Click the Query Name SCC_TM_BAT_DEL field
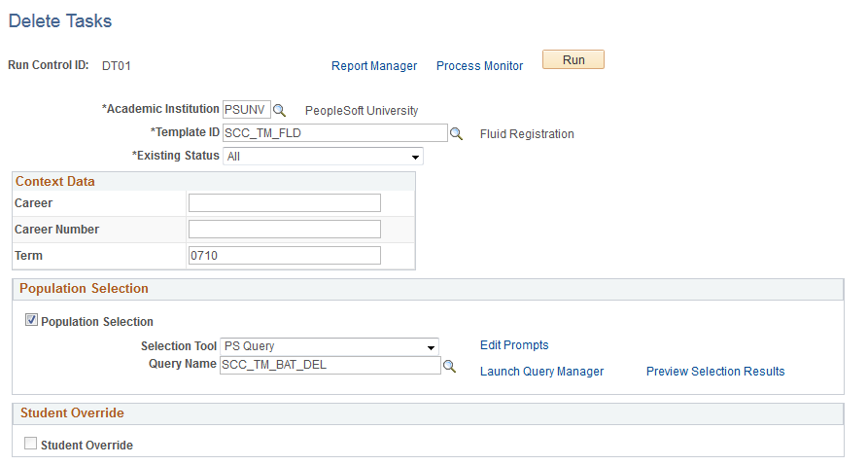This screenshot has height=465, width=868. [x=330, y=365]
